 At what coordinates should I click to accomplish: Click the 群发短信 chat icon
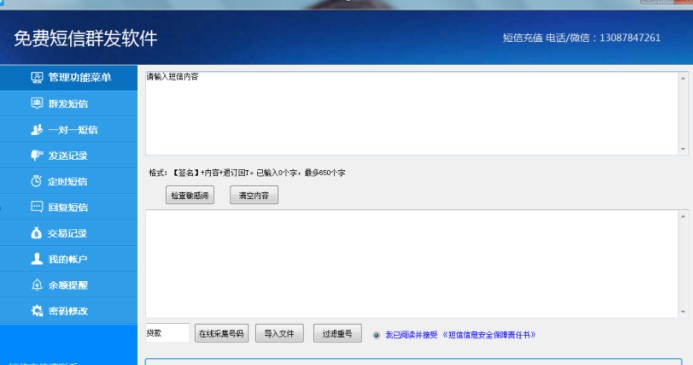37,103
